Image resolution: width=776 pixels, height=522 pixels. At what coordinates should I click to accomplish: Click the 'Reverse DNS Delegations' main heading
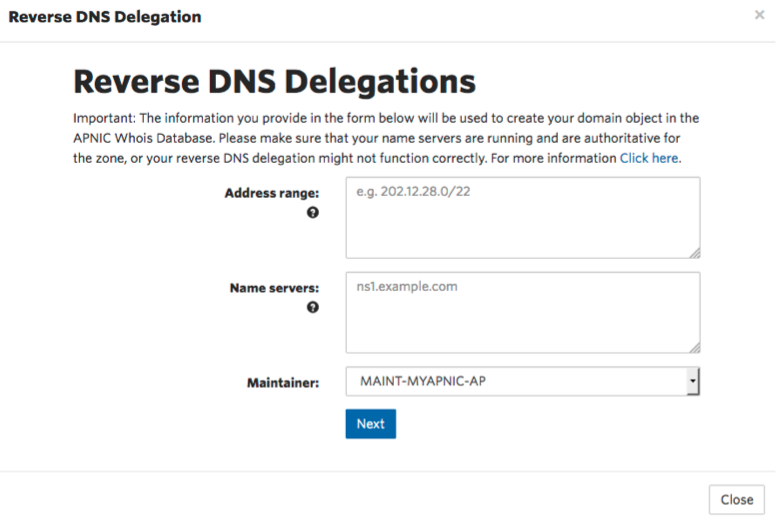[x=275, y=81]
